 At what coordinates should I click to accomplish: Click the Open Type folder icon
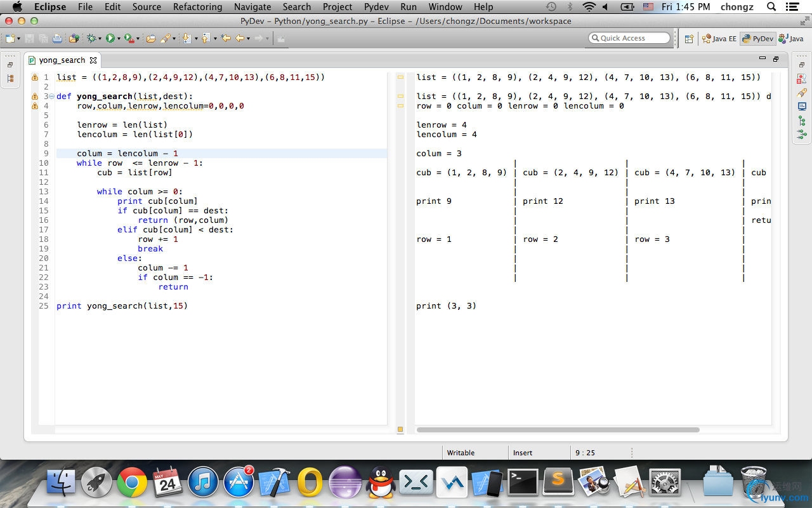pos(151,39)
